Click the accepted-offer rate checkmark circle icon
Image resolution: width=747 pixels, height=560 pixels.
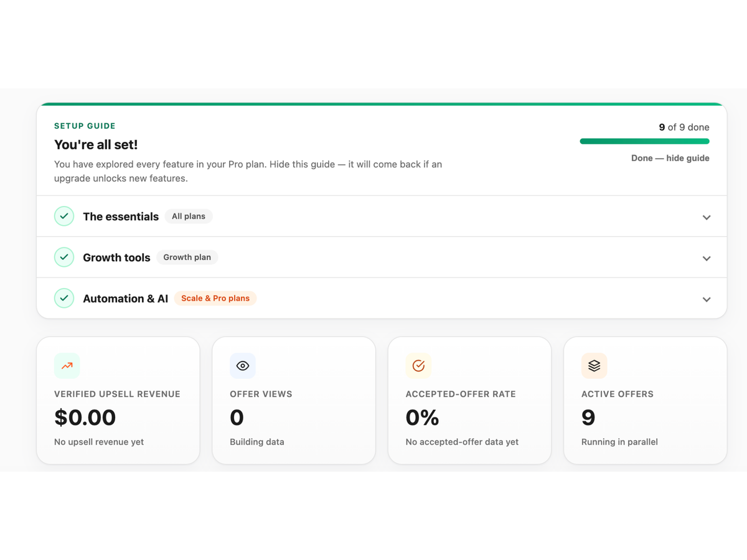point(418,366)
